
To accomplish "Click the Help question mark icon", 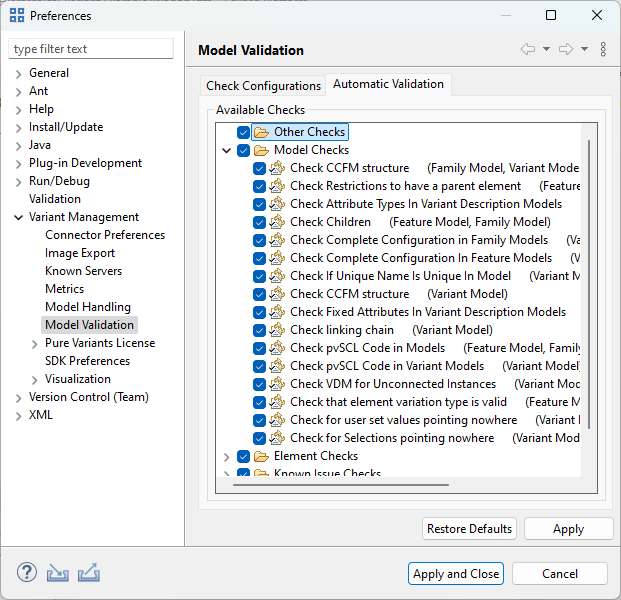I will 27,573.
